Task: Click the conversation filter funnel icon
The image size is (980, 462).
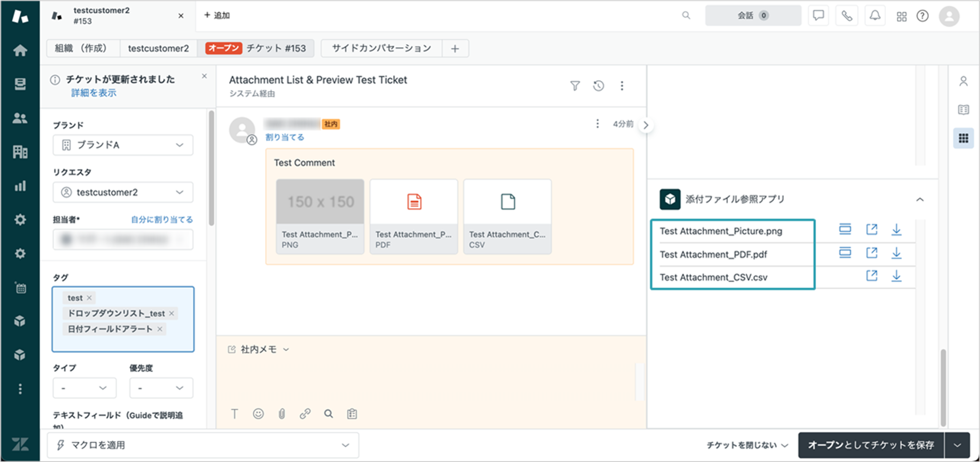Action: click(575, 86)
